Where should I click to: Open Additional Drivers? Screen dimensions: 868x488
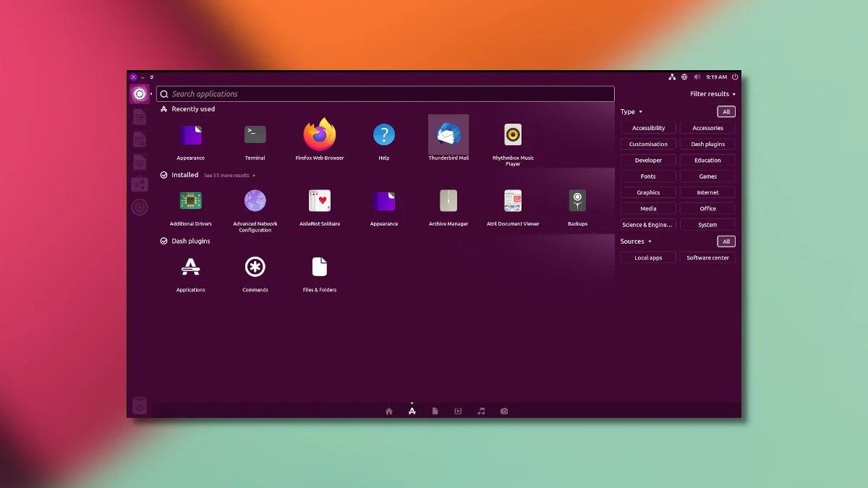(x=190, y=201)
